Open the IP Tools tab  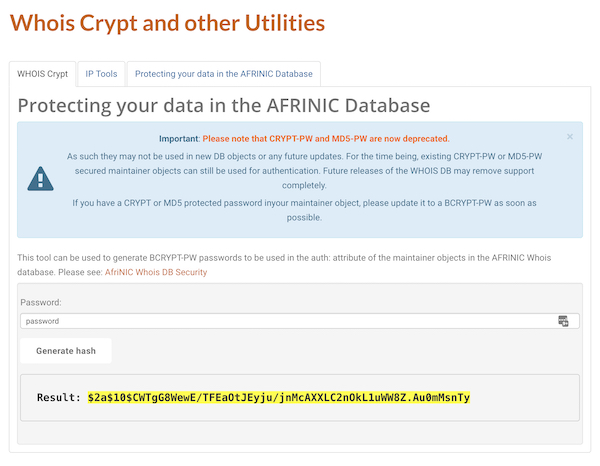[x=101, y=74]
